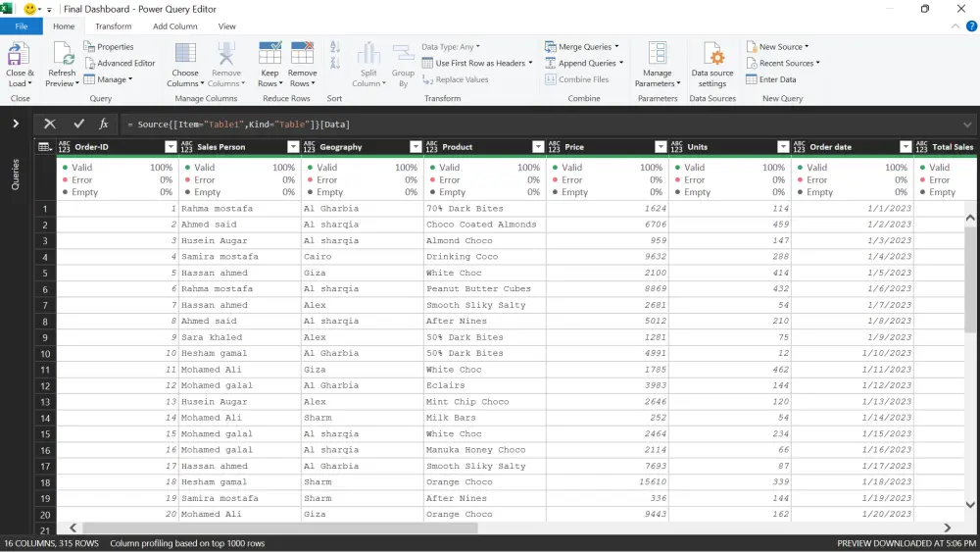Image resolution: width=980 pixels, height=552 pixels.
Task: Click the Refresh Preview icon
Action: click(63, 54)
